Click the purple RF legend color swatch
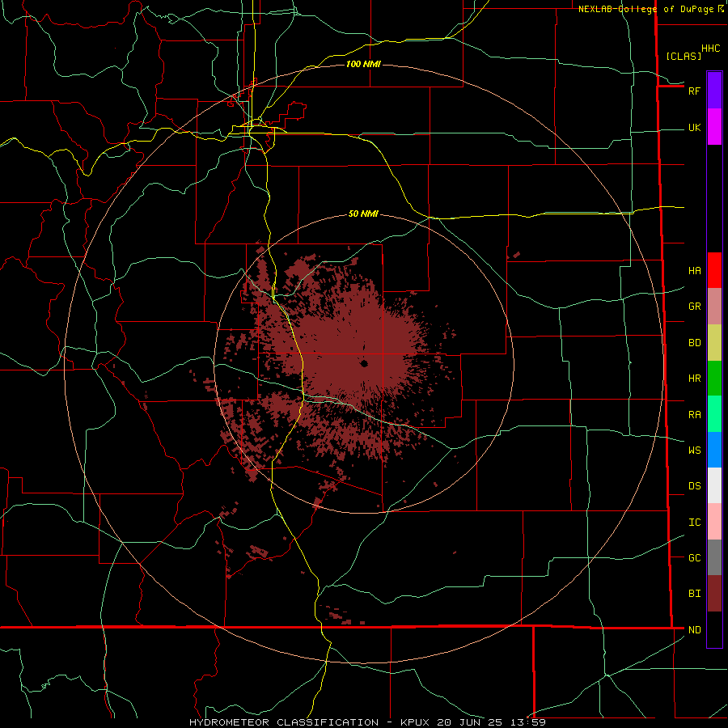Image resolution: width=728 pixels, height=728 pixels. click(714, 91)
